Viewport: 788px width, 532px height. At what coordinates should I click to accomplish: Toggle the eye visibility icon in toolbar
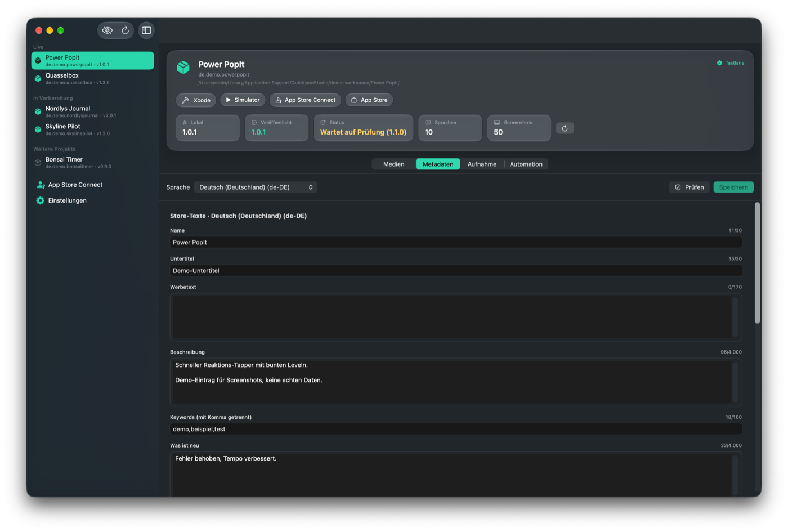point(108,30)
